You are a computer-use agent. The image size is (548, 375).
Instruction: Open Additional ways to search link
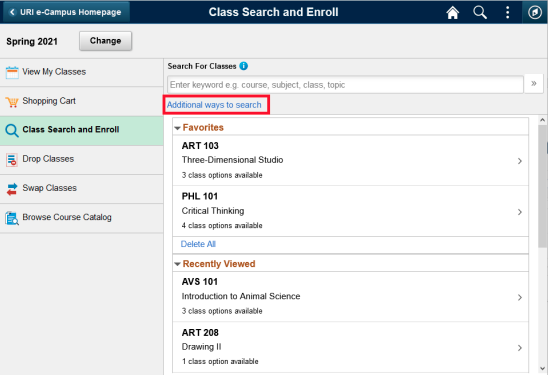pyautogui.click(x=214, y=105)
